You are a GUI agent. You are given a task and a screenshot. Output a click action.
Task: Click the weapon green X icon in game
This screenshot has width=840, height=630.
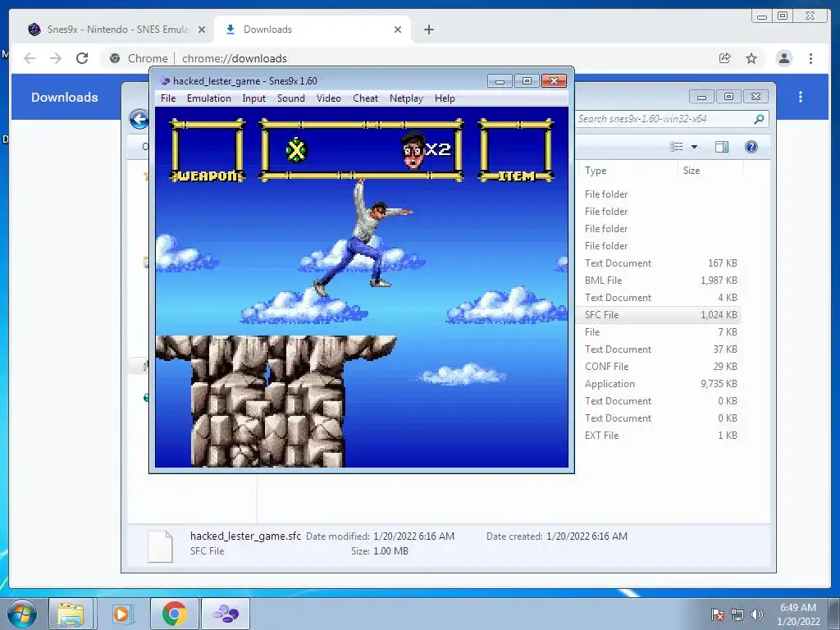(x=297, y=150)
